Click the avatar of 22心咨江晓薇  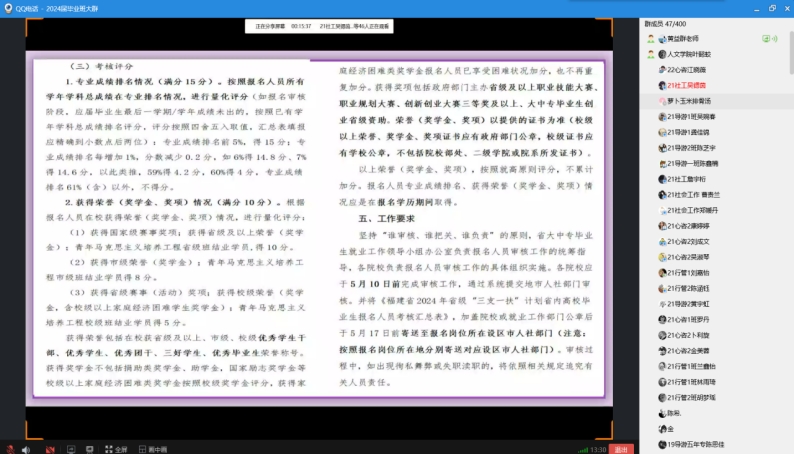click(661, 70)
